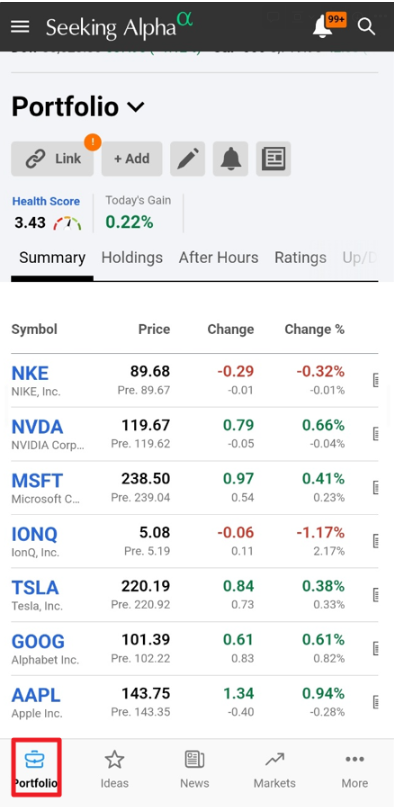Viewport: 394px width, 807px height.
Task: Select the Ratings tab
Action: tap(300, 258)
